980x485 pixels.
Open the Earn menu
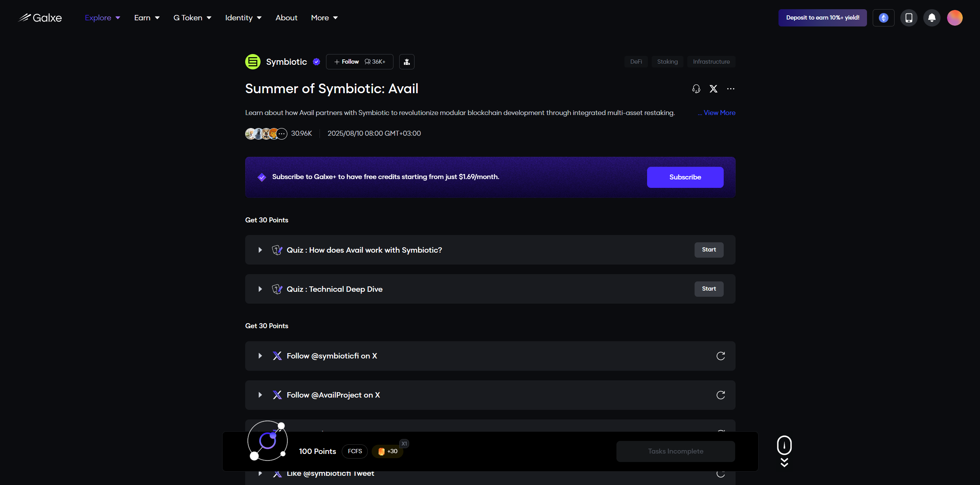coord(147,18)
